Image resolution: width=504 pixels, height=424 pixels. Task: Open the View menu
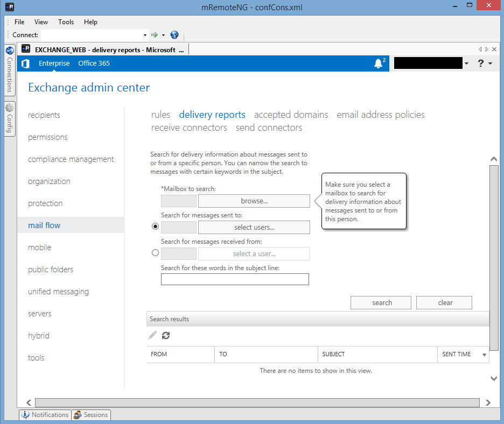(41, 22)
